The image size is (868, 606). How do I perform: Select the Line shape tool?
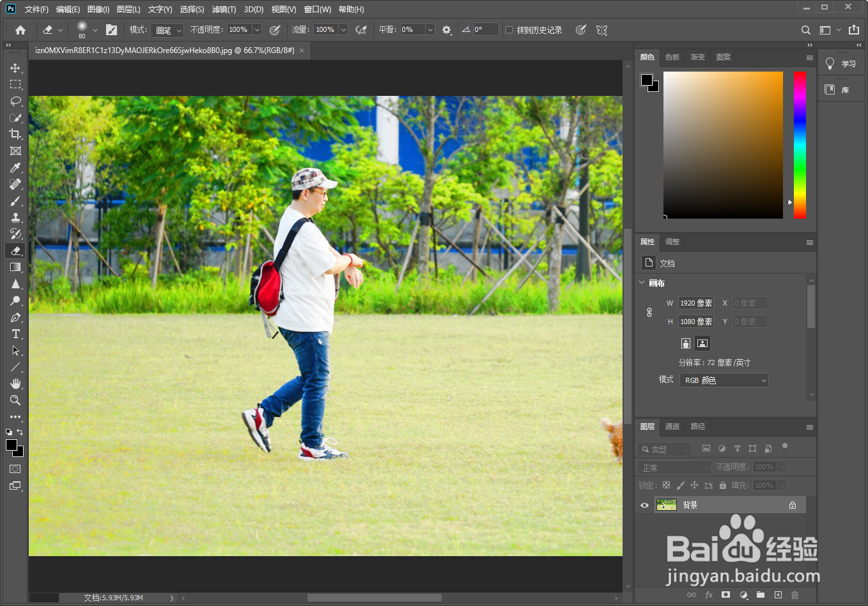coord(15,367)
